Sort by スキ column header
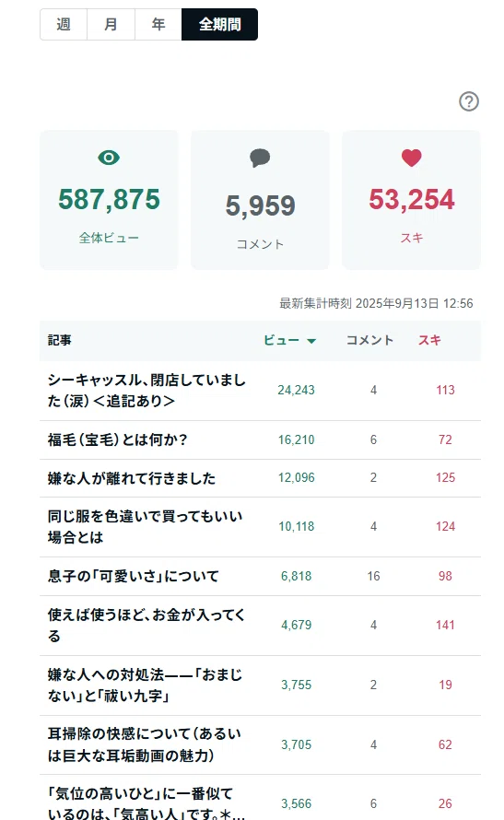 pyautogui.click(x=429, y=341)
